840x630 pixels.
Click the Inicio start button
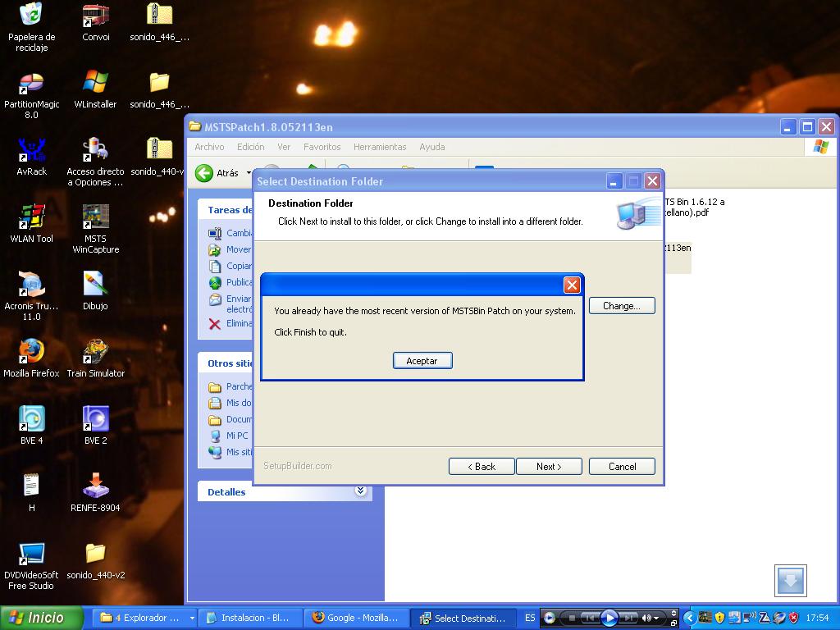41,618
